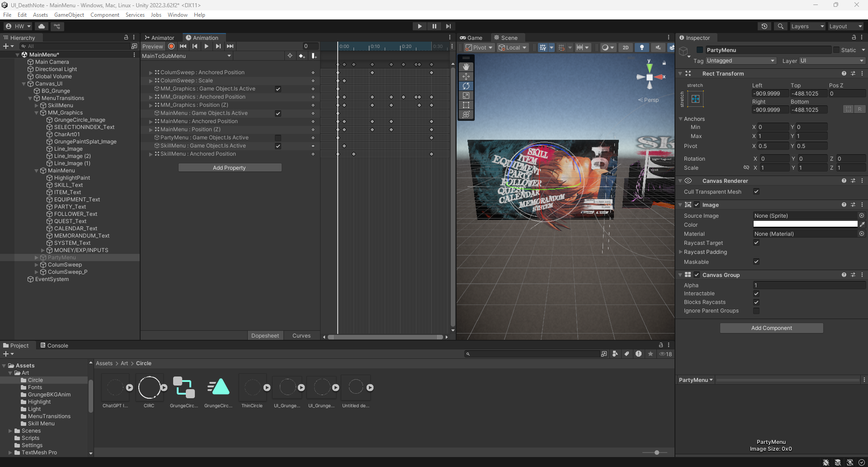
Task: Select the Hand tool in the Scene view
Action: (x=466, y=67)
